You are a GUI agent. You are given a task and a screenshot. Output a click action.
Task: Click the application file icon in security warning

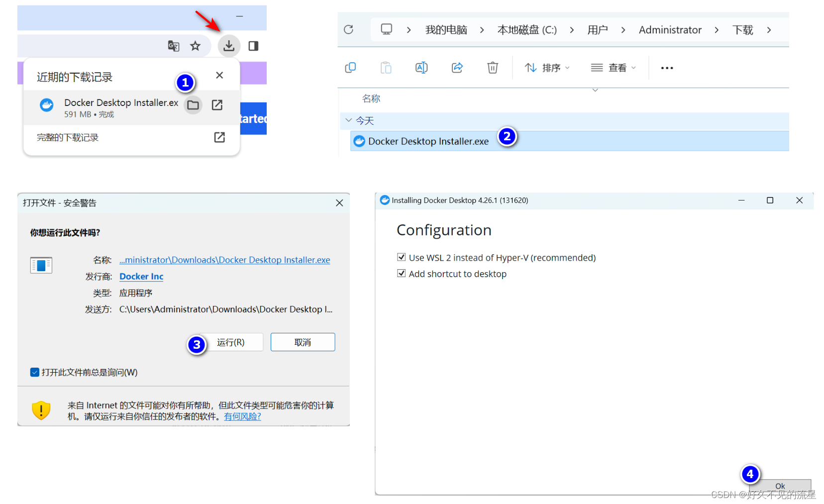pyautogui.click(x=41, y=265)
